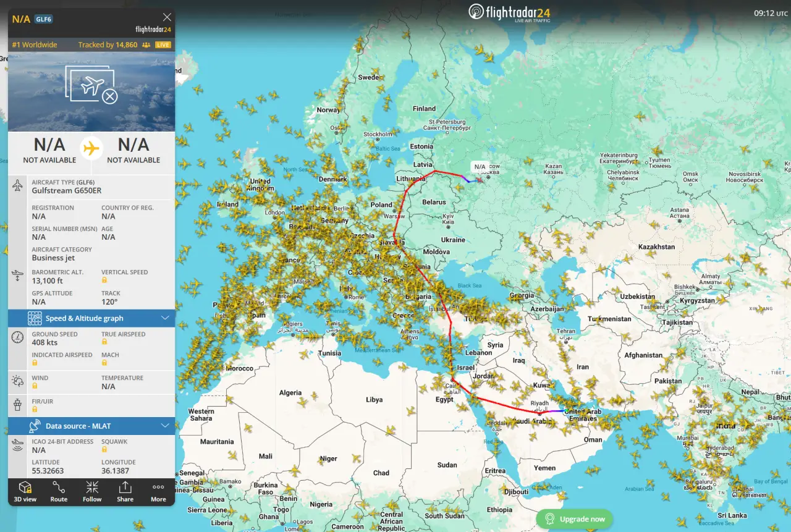Collapse the Data source - MLAT chevron
The image size is (791, 532).
point(165,426)
